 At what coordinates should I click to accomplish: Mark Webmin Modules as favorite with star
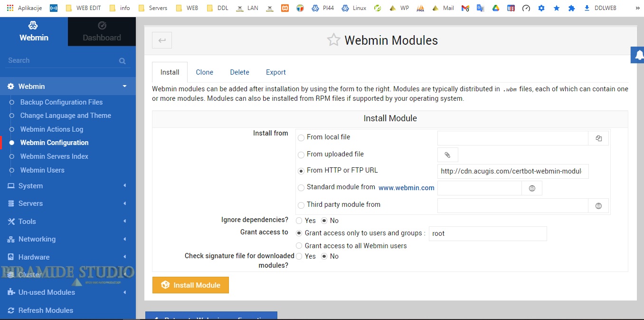[x=334, y=40]
